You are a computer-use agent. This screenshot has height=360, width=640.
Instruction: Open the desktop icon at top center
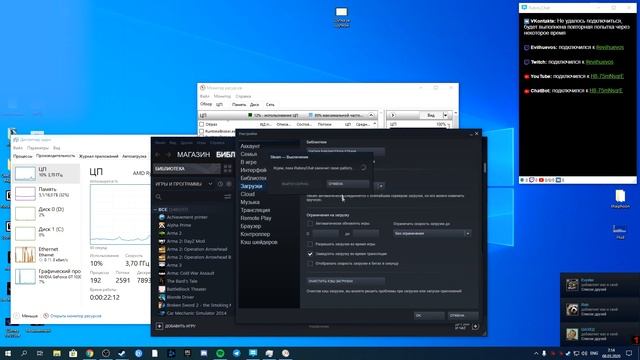[x=342, y=17]
